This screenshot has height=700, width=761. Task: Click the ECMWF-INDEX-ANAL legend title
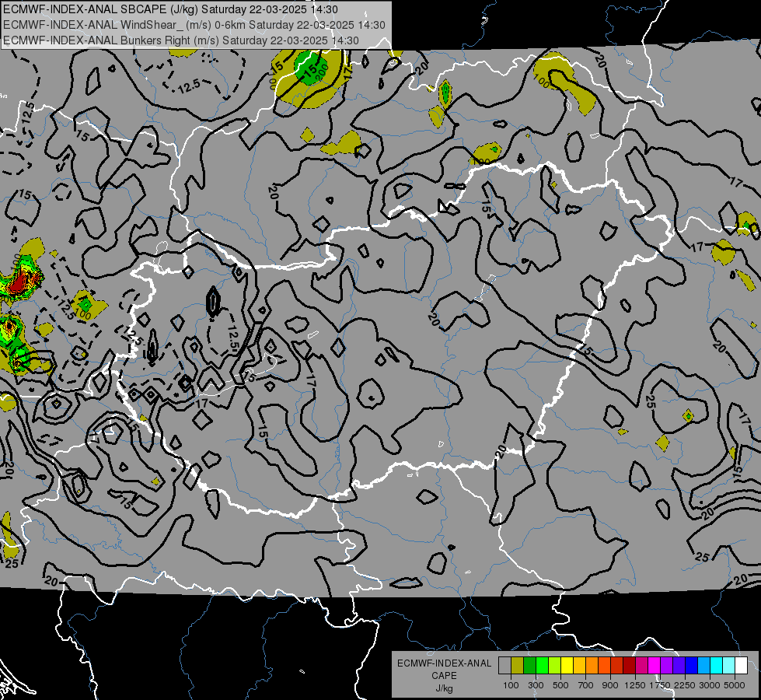[445, 663]
